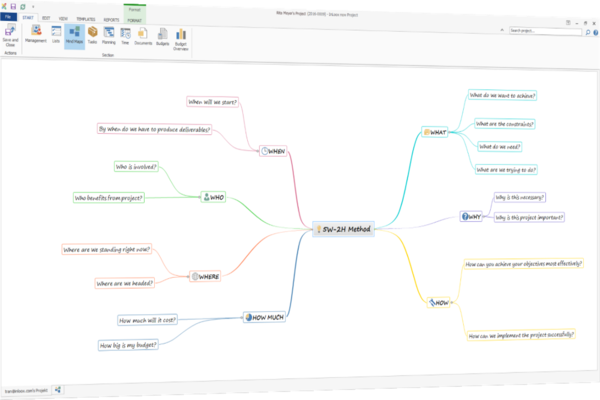Select 'What are the constraints?' node
600x400 pixels.
tap(504, 124)
